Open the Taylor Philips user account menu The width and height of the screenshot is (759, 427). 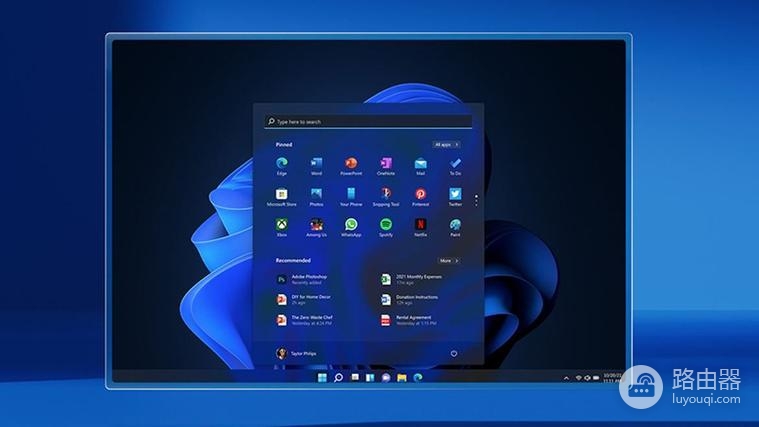296,353
